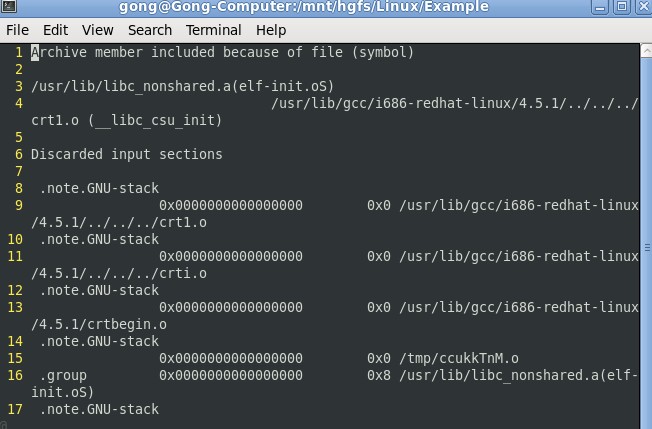The height and width of the screenshot is (429, 652).
Task: Click the window title bar text
Action: pos(318,7)
